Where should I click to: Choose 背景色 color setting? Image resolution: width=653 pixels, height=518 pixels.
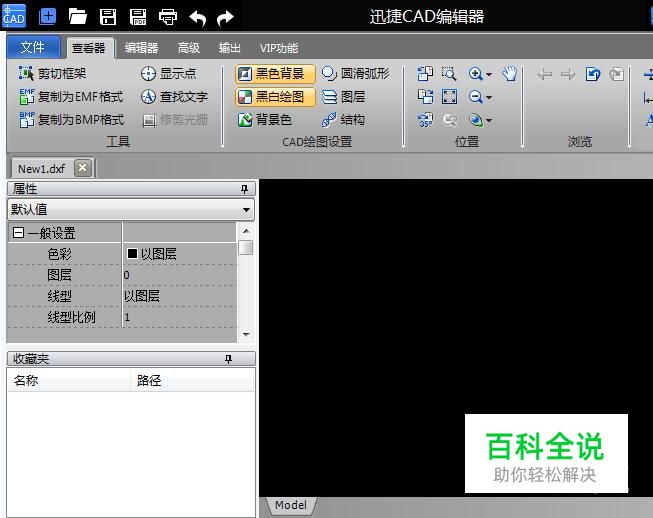tap(264, 120)
